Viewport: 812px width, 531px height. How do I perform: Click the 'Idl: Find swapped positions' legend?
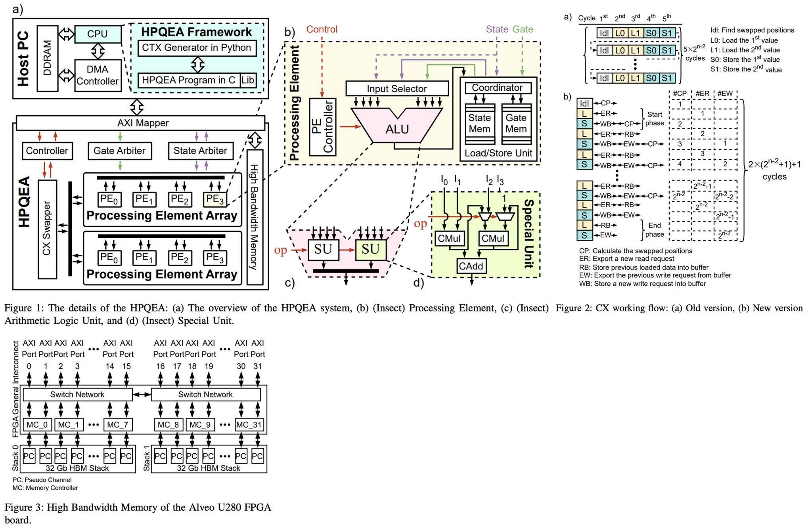(752, 30)
